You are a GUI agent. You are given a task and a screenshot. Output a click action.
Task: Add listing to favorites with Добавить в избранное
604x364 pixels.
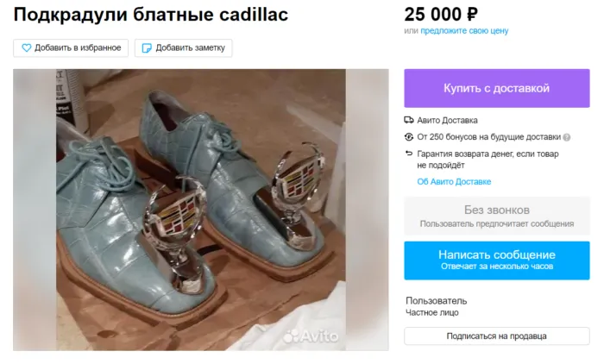[71, 47]
